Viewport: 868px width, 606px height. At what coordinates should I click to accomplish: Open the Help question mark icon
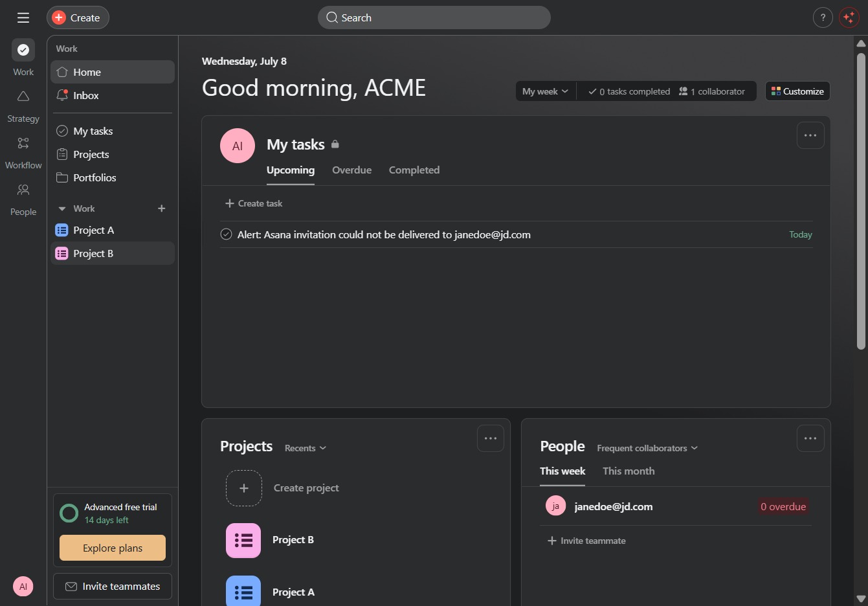(x=823, y=17)
